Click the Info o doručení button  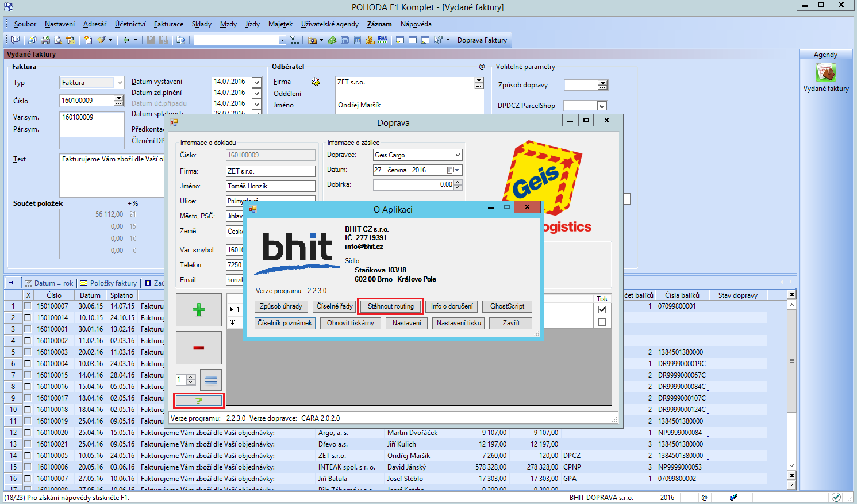click(452, 306)
